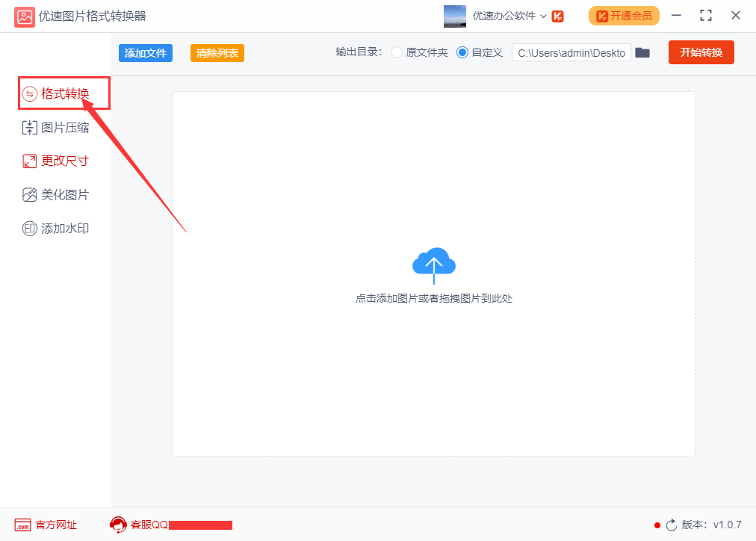
Task: Open the 格式转换 sidebar tab
Action: [64, 93]
